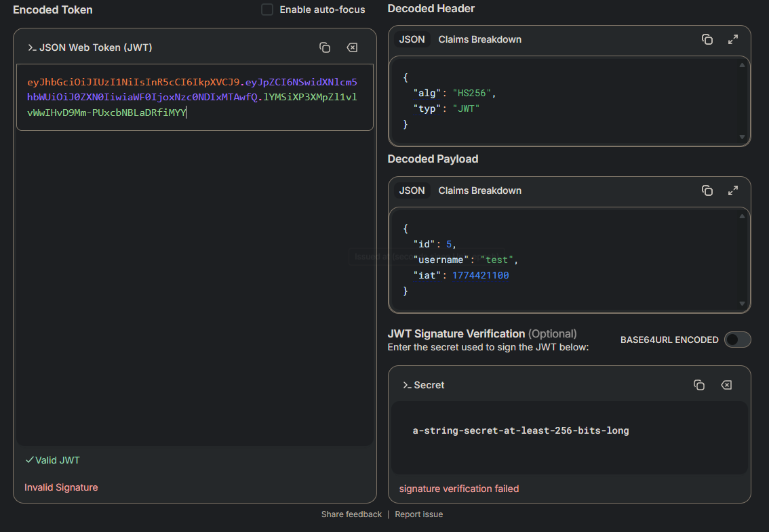This screenshot has width=769, height=532.
Task: Click the Share feedback link
Action: tap(351, 514)
